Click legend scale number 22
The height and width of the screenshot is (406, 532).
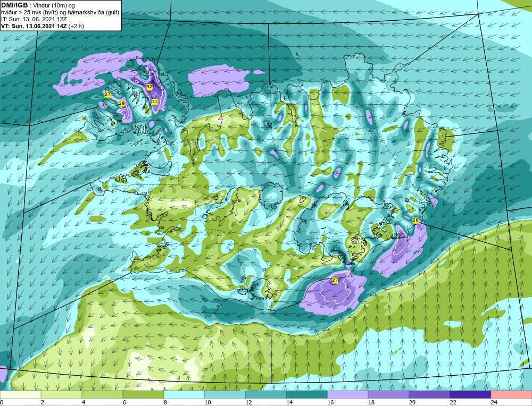click(453, 403)
